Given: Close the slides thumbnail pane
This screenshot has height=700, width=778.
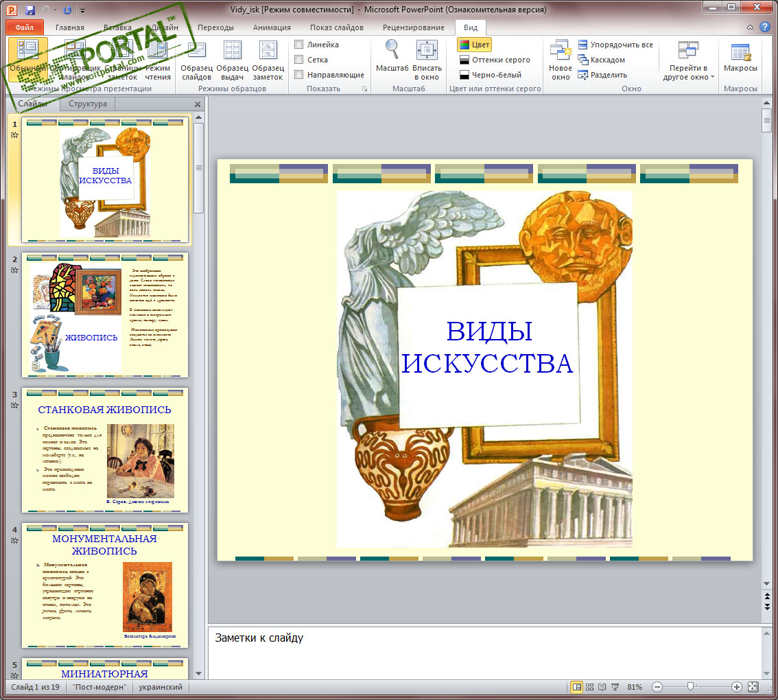Looking at the screenshot, I should click(198, 104).
